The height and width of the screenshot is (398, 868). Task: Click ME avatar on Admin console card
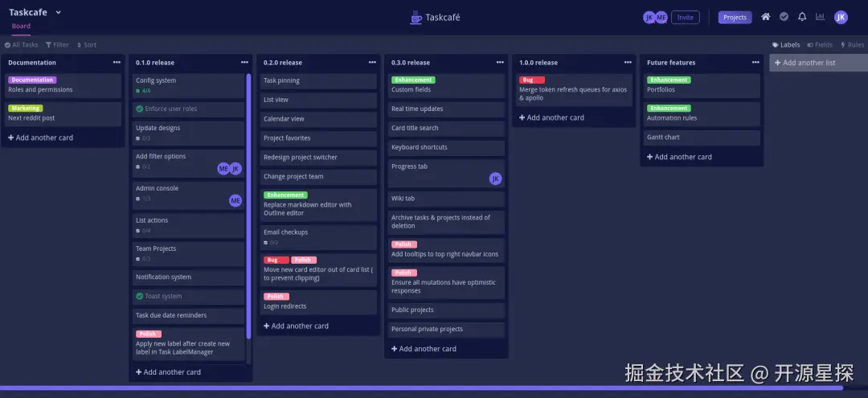click(x=235, y=200)
